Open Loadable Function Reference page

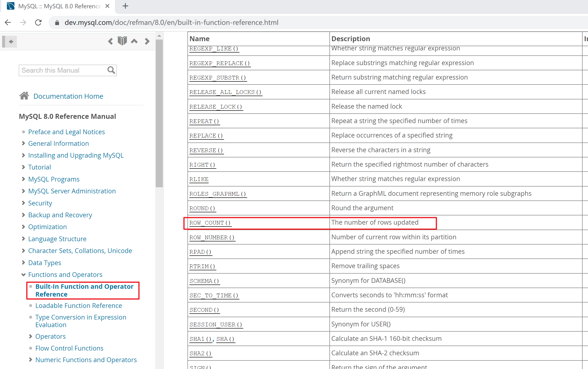78,306
